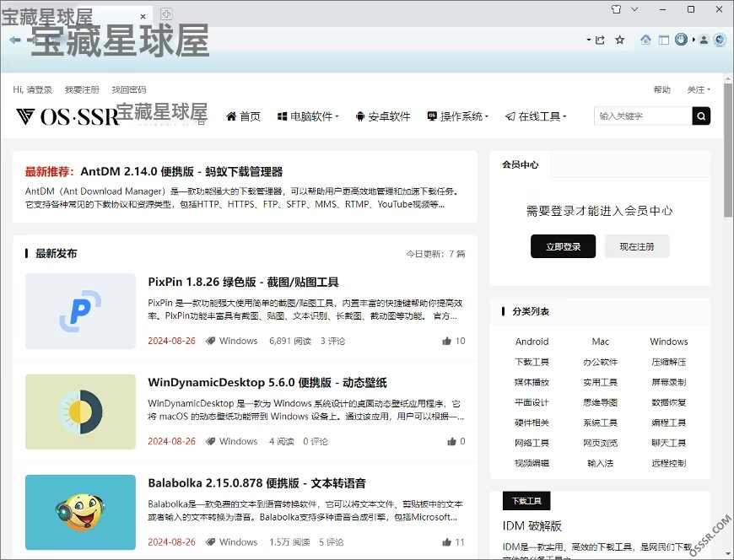Image resolution: width=734 pixels, height=560 pixels.
Task: Open the AntDM 2.14.0 便携版 recommendation title
Action: click(181, 172)
